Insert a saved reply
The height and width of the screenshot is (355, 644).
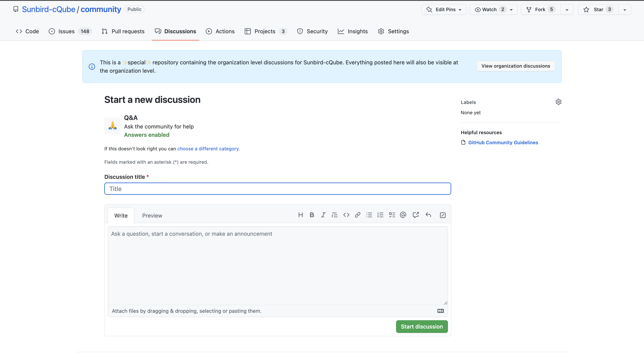pyautogui.click(x=428, y=215)
